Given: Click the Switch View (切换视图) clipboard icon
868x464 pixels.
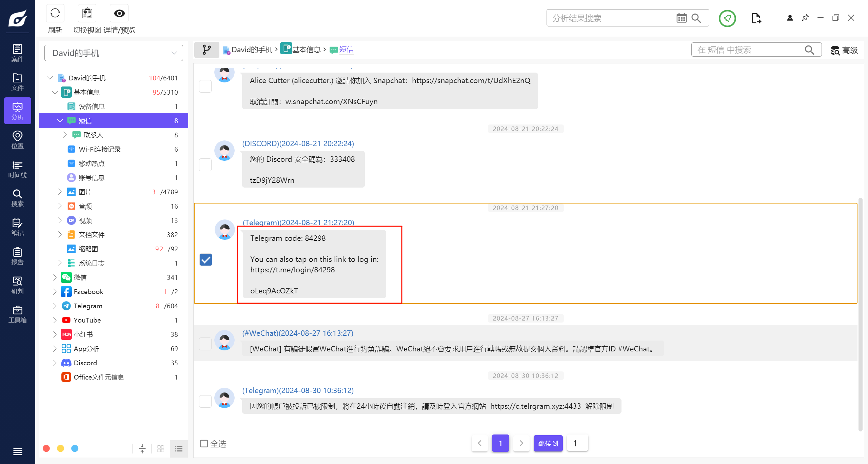Looking at the screenshot, I should click(x=87, y=14).
